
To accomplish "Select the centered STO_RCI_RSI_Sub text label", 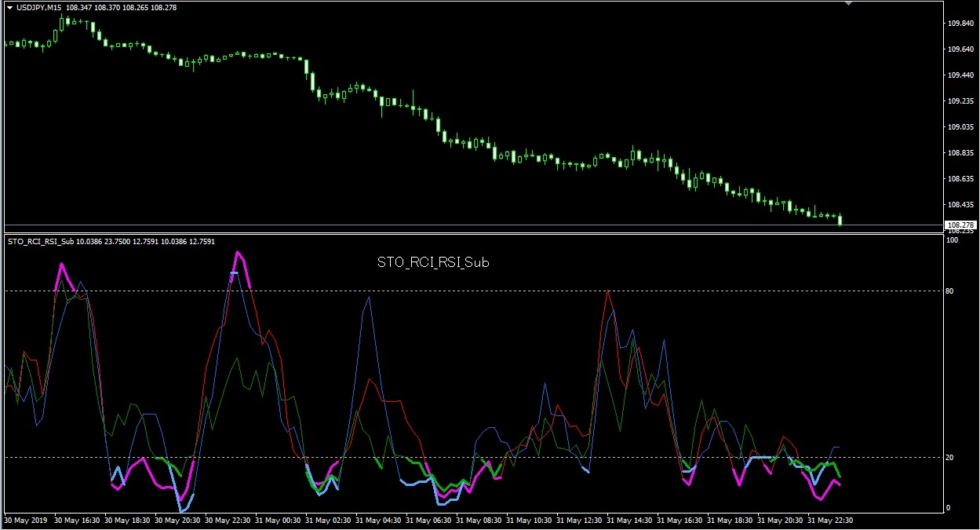I will pos(433,263).
